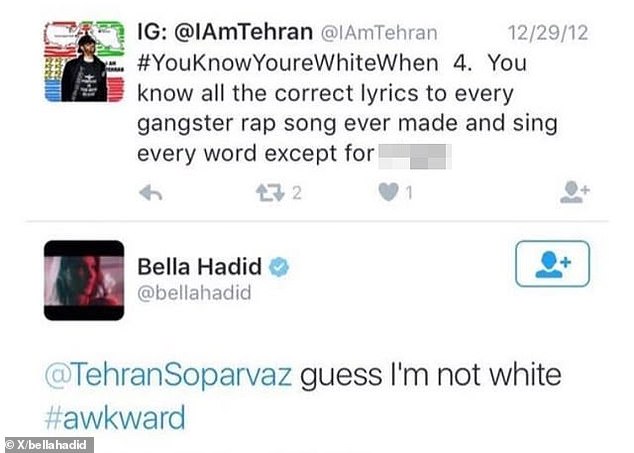Click the X/bellahadid watermark credit

tap(48, 444)
